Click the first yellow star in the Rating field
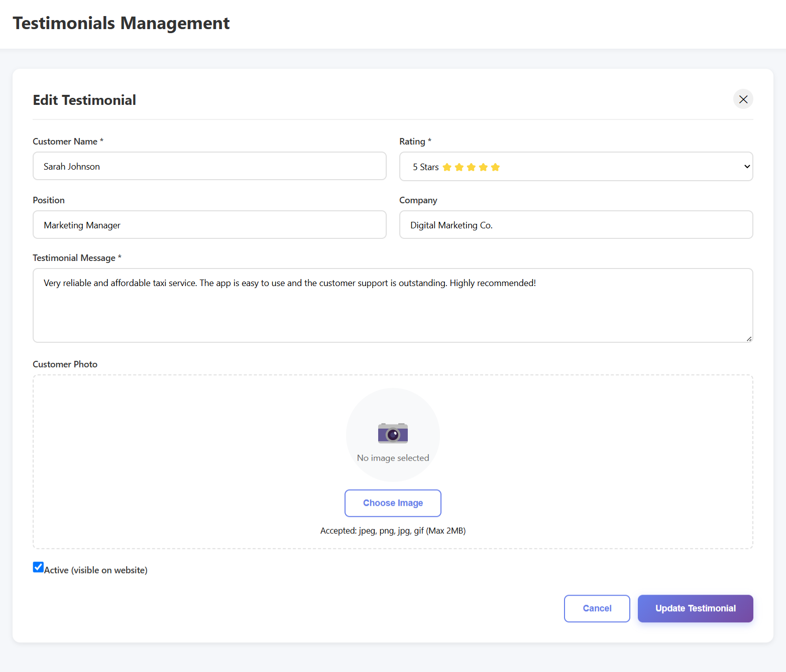 pos(447,167)
